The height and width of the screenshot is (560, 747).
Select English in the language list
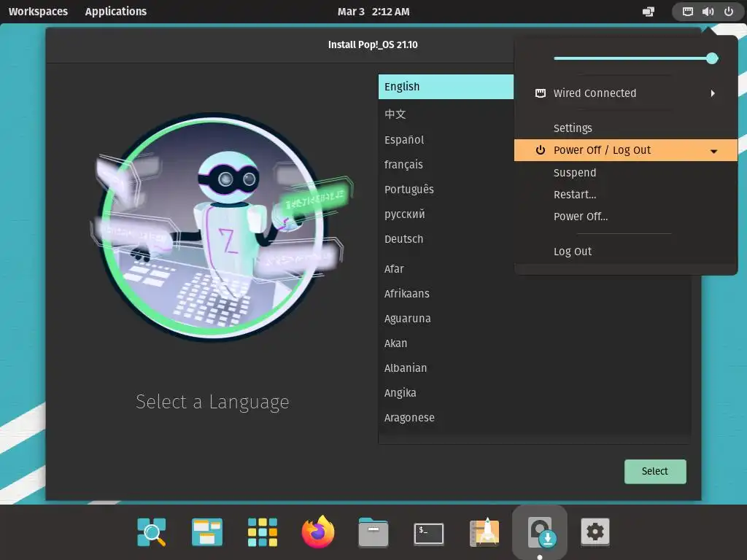pyautogui.click(x=446, y=87)
